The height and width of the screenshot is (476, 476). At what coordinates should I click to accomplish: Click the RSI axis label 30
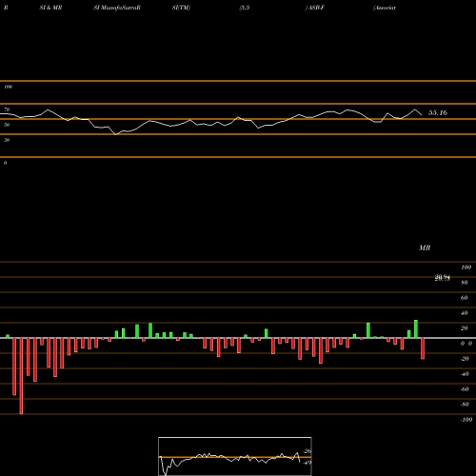7,140
